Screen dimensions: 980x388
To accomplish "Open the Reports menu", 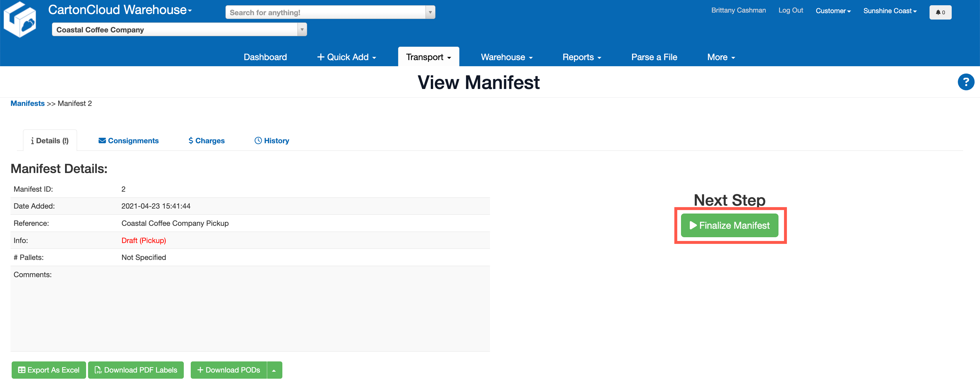I will click(581, 57).
